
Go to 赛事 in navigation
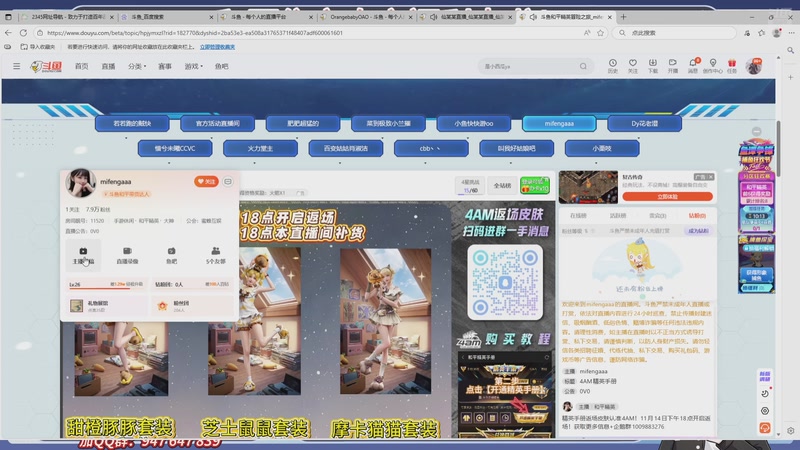coord(165,66)
